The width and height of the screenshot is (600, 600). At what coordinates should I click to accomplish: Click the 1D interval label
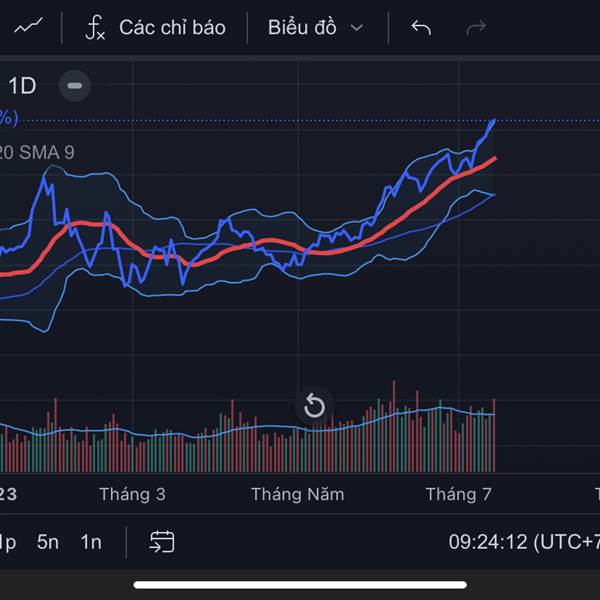coord(22,85)
